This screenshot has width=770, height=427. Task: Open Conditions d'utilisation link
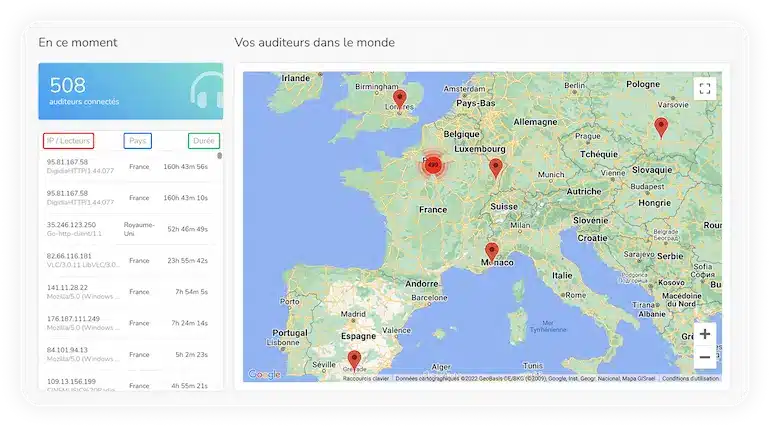point(690,378)
